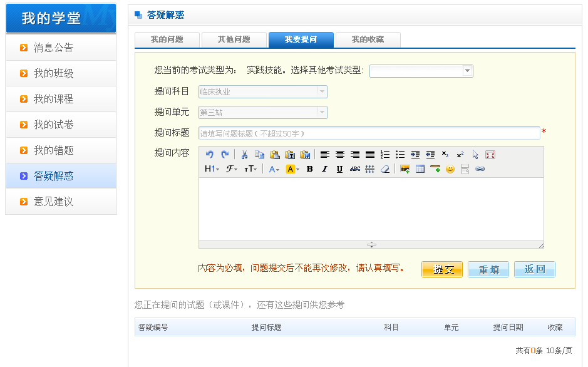This screenshot has height=367, width=588.
Task: Click inside the question content editor area
Action: [371, 209]
